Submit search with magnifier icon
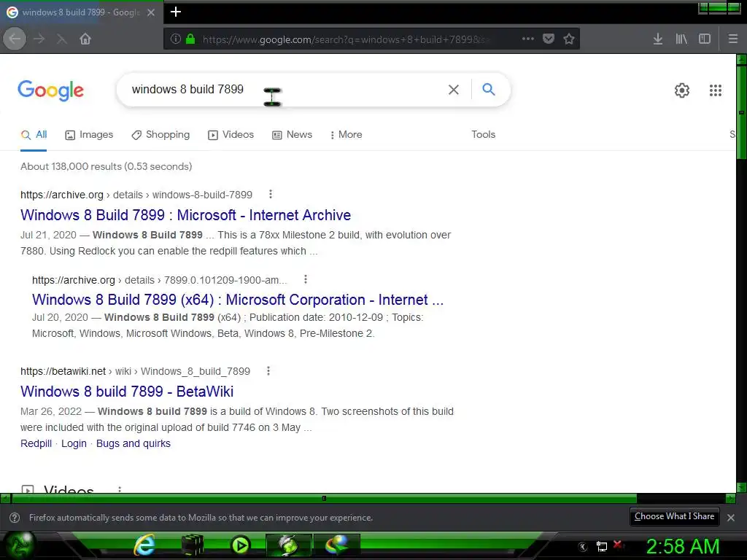The height and width of the screenshot is (560, 747). [488, 89]
